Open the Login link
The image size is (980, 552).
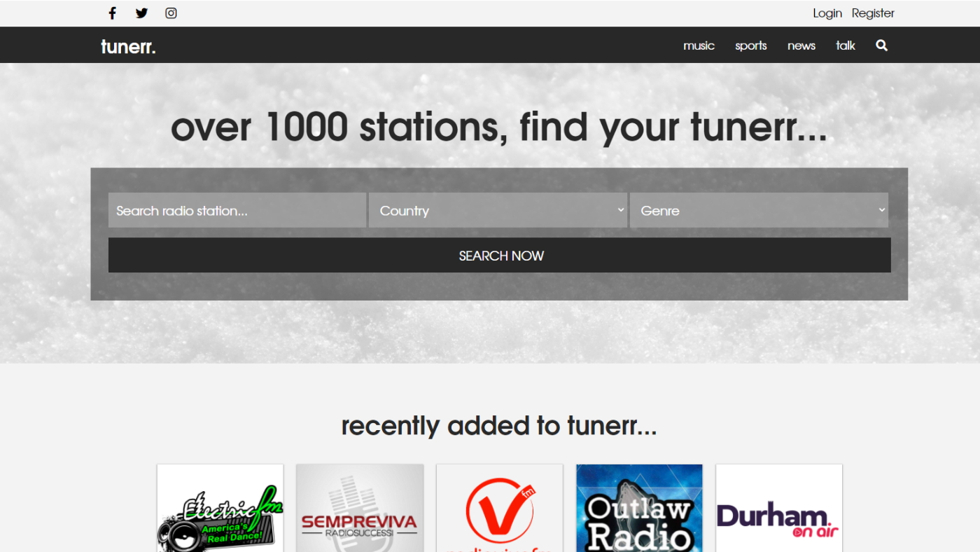click(x=827, y=13)
